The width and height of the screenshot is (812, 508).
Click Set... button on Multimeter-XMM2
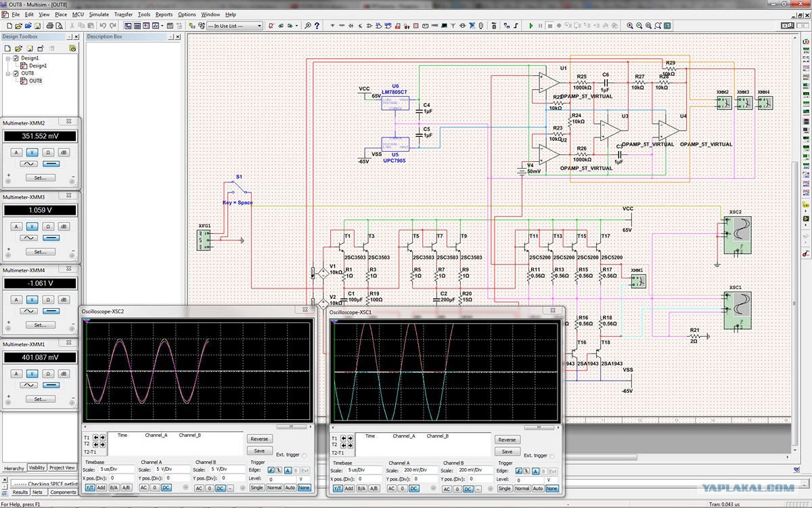coord(41,178)
